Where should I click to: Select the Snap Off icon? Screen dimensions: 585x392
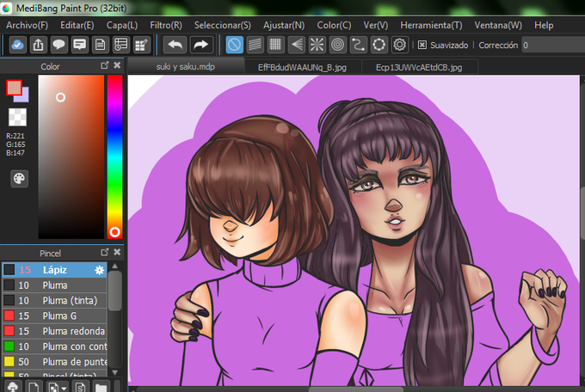(x=234, y=45)
